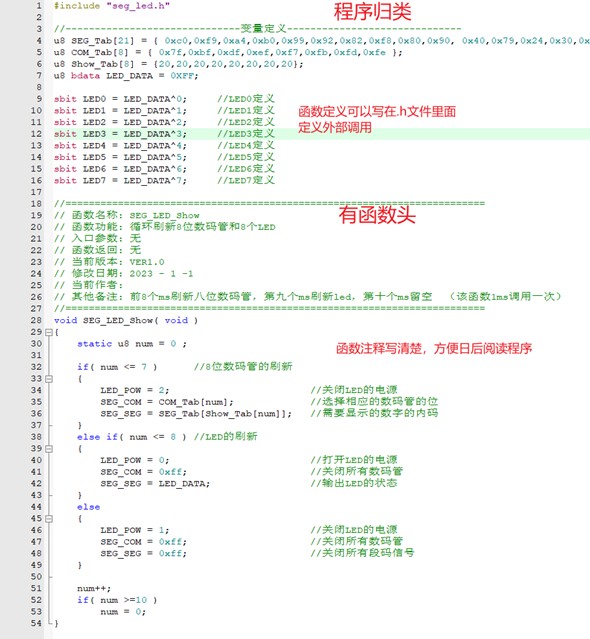590x639 pixels.
Task: Click the 当前版本: VER1.0 comment
Action: (109, 262)
